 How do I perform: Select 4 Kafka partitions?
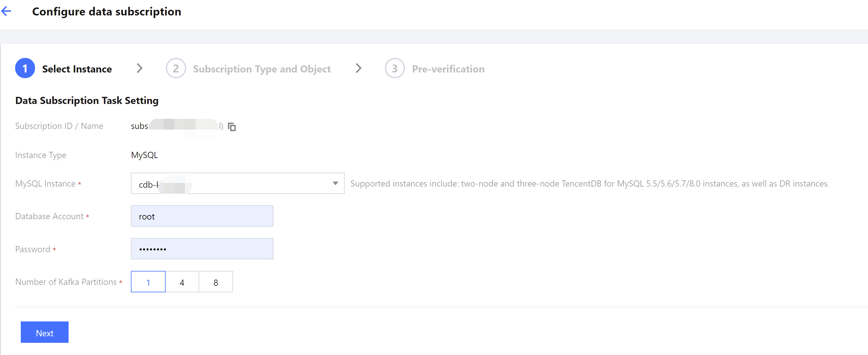point(182,282)
